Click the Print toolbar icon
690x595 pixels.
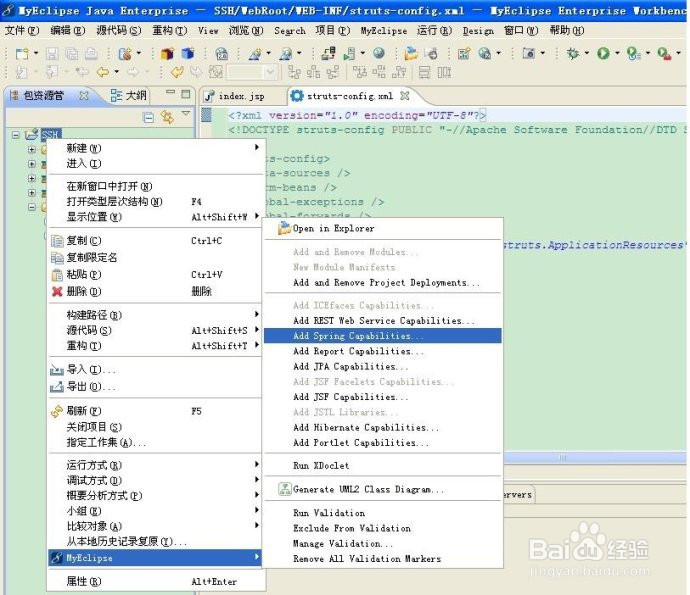coord(91,54)
